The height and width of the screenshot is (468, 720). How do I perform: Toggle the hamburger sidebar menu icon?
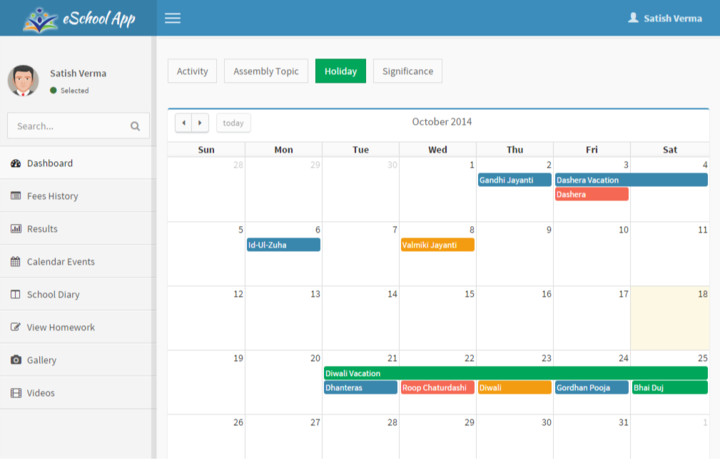(x=173, y=18)
